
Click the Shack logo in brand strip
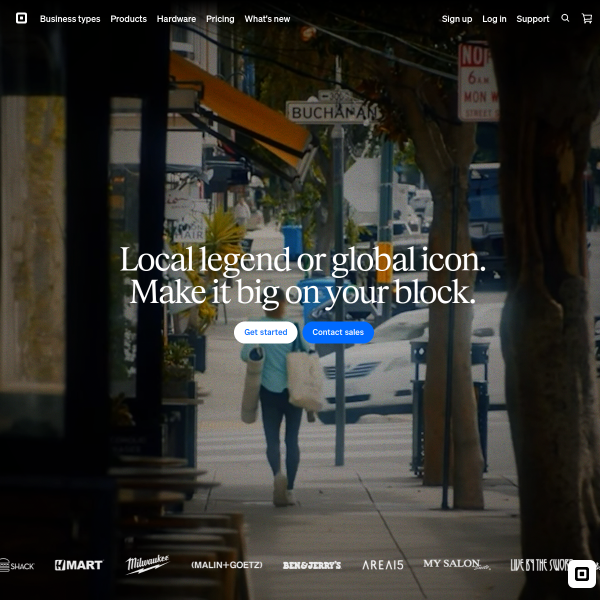coord(17,565)
